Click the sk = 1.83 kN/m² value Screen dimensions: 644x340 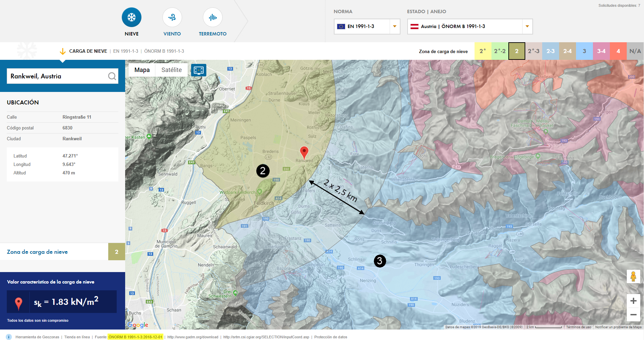point(66,302)
